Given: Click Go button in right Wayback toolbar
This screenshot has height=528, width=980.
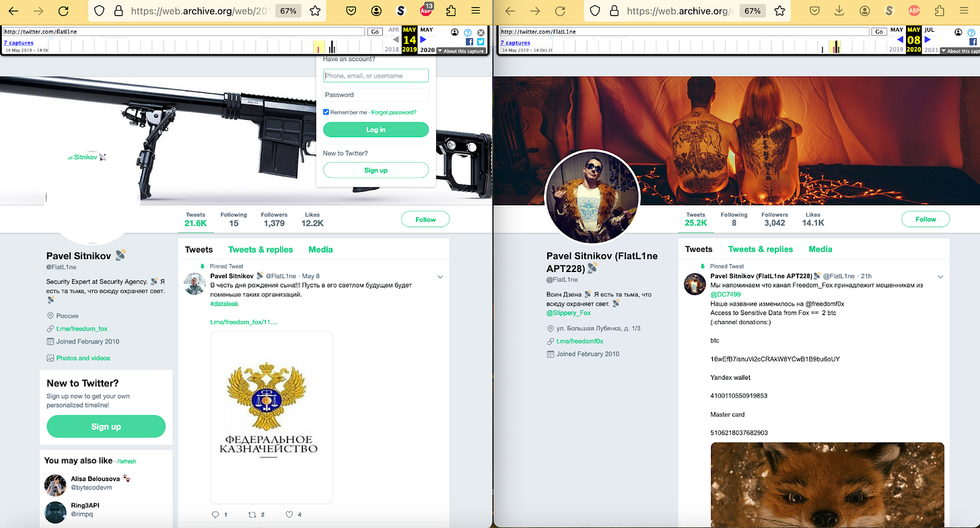Looking at the screenshot, I should [878, 32].
